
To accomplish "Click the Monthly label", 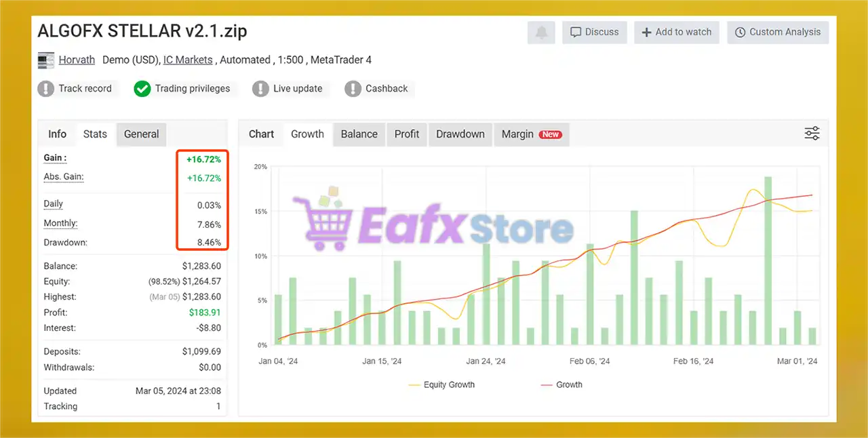I will point(60,224).
